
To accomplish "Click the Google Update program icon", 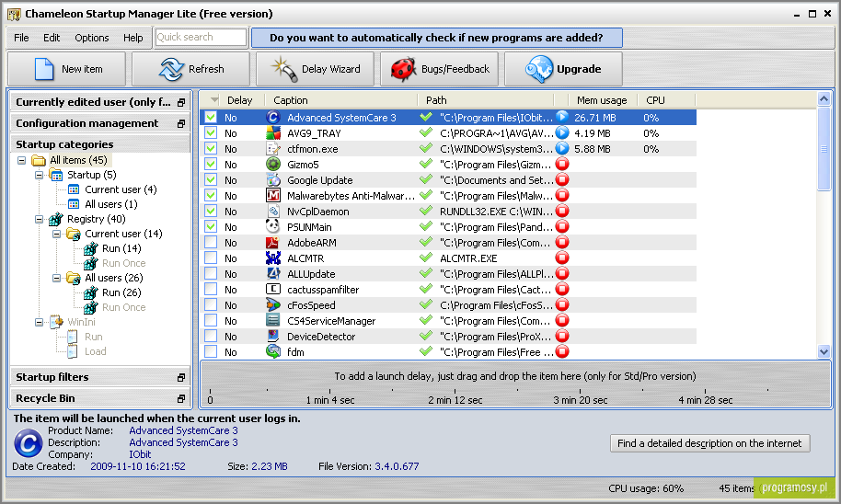I will (x=273, y=179).
